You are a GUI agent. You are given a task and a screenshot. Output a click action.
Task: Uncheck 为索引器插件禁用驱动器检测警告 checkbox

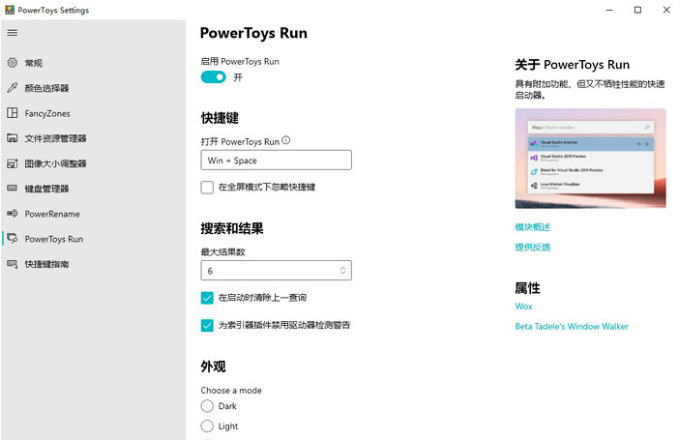click(207, 325)
